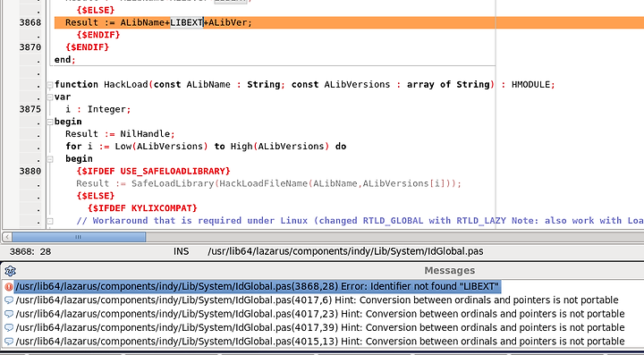Click the {$ENDIF} directive on line 3870

pos(87,47)
